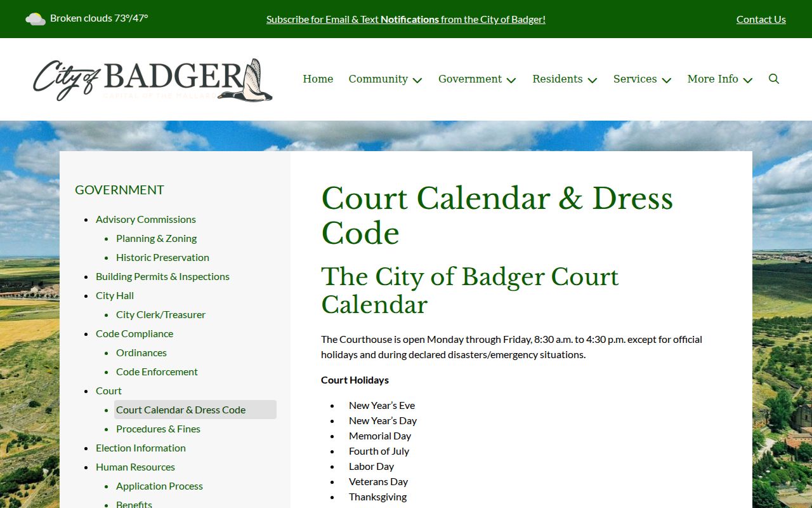Screen dimensions: 812x508
Task: Open Advisory Commissions in sidebar
Action: [x=146, y=219]
